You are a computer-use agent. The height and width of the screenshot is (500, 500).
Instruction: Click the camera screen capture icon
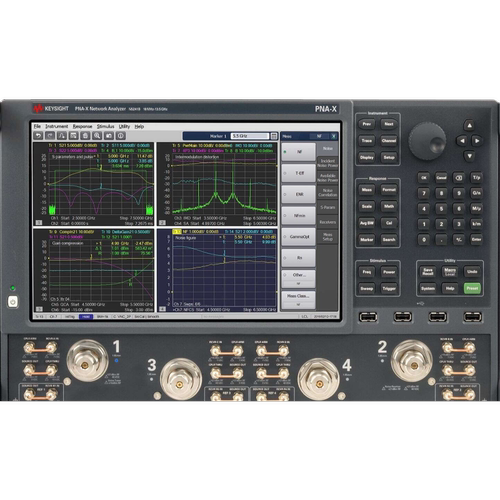pyautogui.click(x=109, y=135)
